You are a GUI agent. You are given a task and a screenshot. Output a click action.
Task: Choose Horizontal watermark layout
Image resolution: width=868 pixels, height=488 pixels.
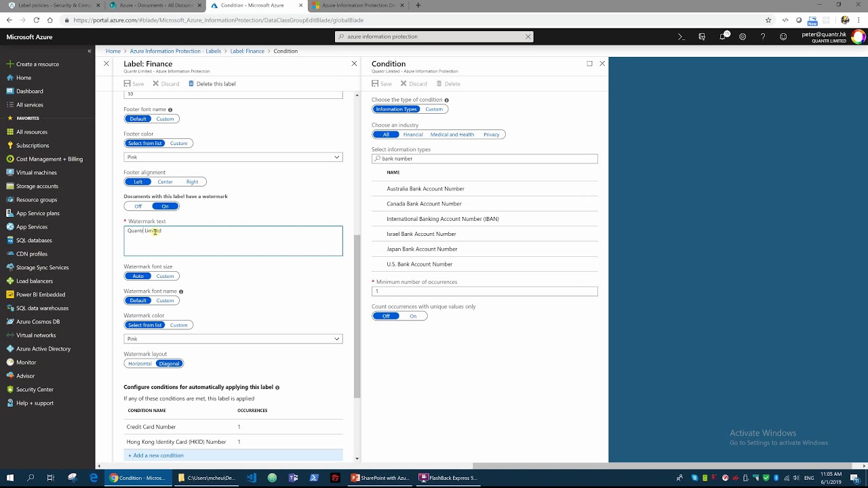point(140,363)
